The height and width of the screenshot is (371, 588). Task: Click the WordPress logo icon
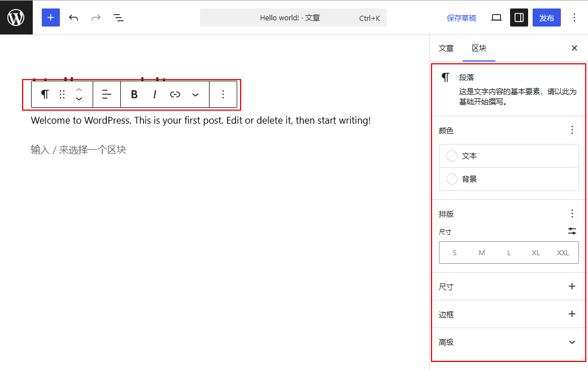pyautogui.click(x=16, y=18)
